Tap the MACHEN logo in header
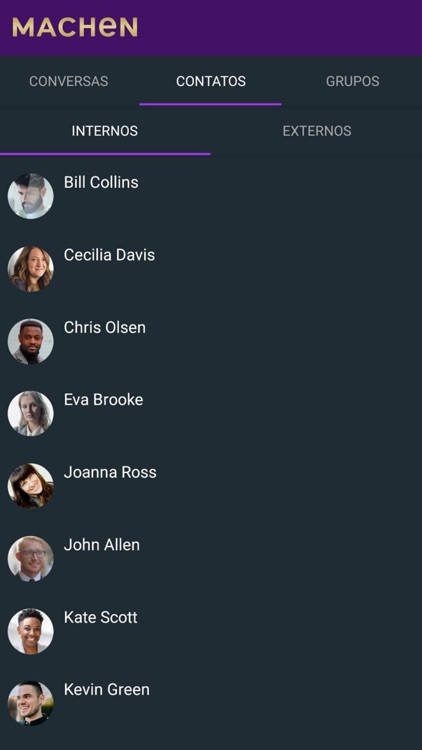Image resolution: width=422 pixels, height=750 pixels. tap(75, 27)
